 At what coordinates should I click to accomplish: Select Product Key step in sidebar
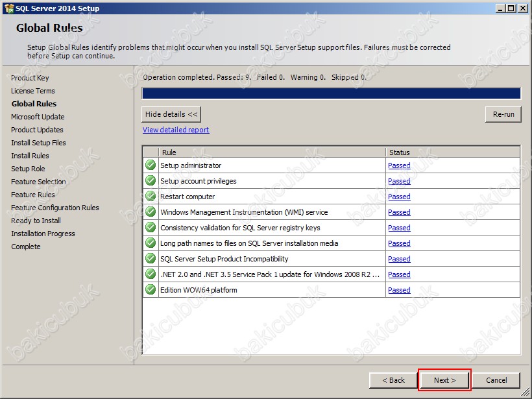pyautogui.click(x=30, y=78)
